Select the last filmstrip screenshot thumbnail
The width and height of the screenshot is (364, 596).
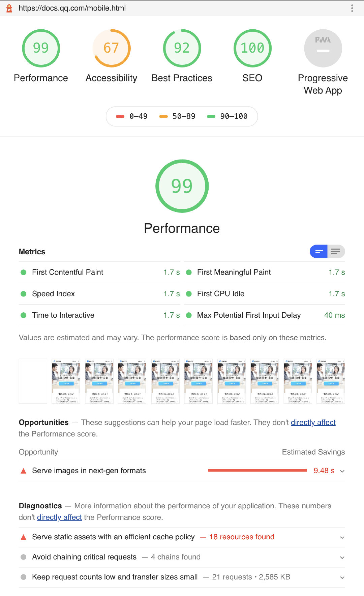(331, 381)
